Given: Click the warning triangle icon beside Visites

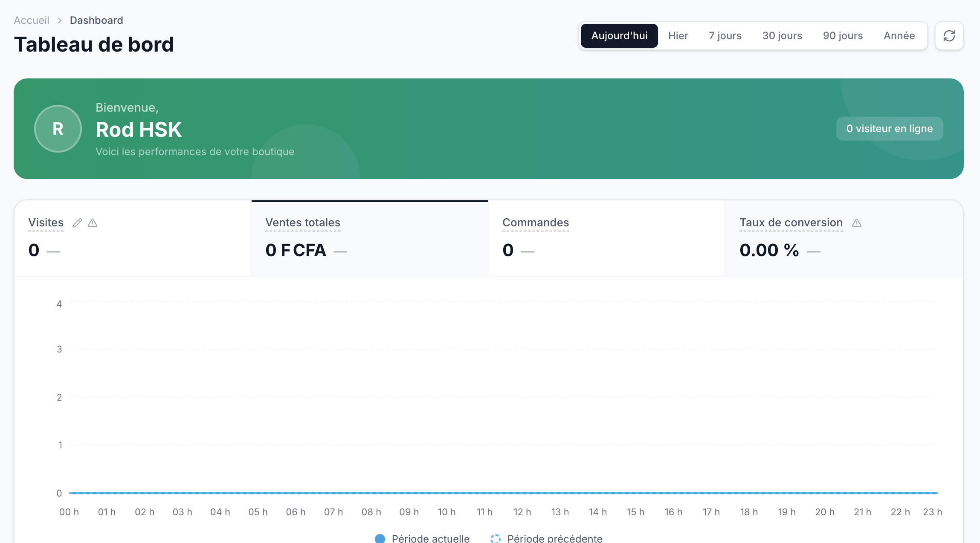Looking at the screenshot, I should 93,223.
